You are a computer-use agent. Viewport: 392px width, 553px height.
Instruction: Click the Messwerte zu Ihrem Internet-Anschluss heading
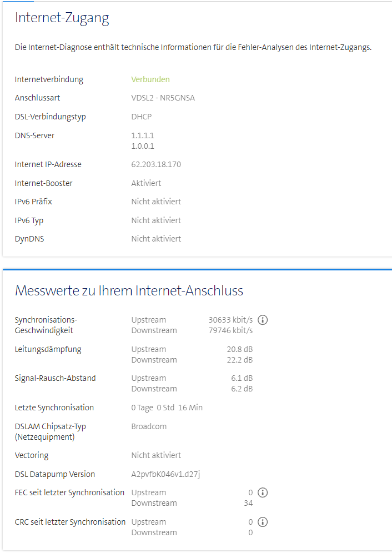point(129,290)
